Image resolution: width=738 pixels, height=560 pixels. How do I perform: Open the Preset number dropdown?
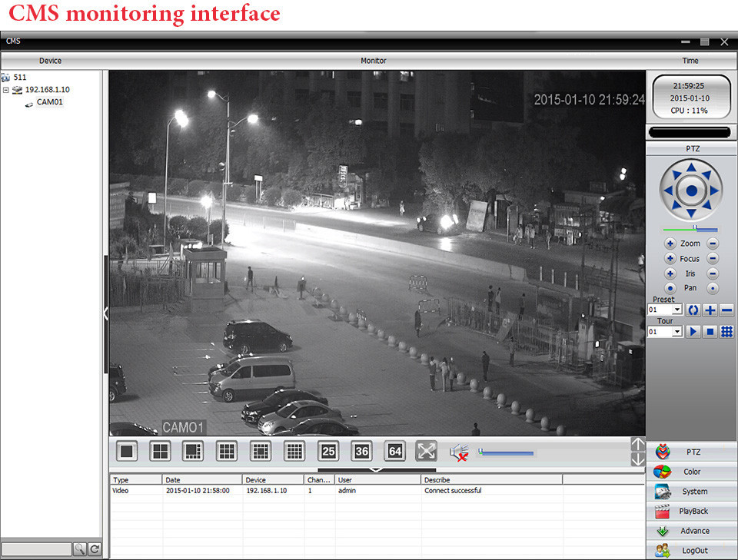point(676,310)
